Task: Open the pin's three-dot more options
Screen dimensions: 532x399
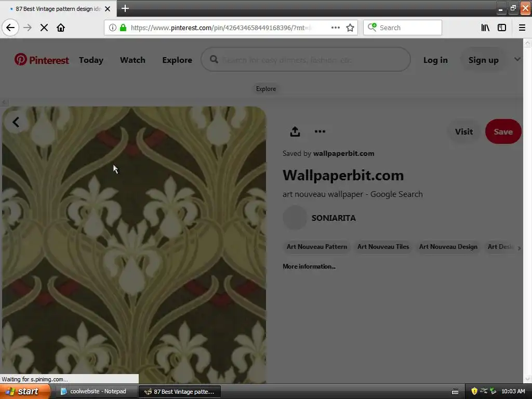Action: pyautogui.click(x=320, y=131)
